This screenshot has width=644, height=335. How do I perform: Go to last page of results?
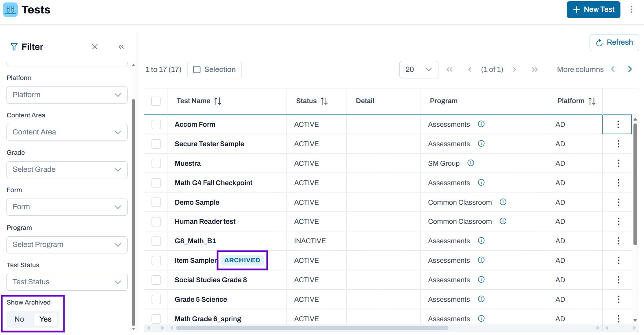pyautogui.click(x=535, y=69)
